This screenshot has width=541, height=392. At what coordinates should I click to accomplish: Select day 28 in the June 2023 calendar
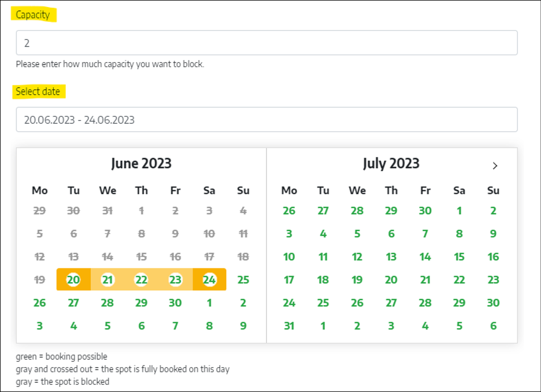[x=107, y=303]
